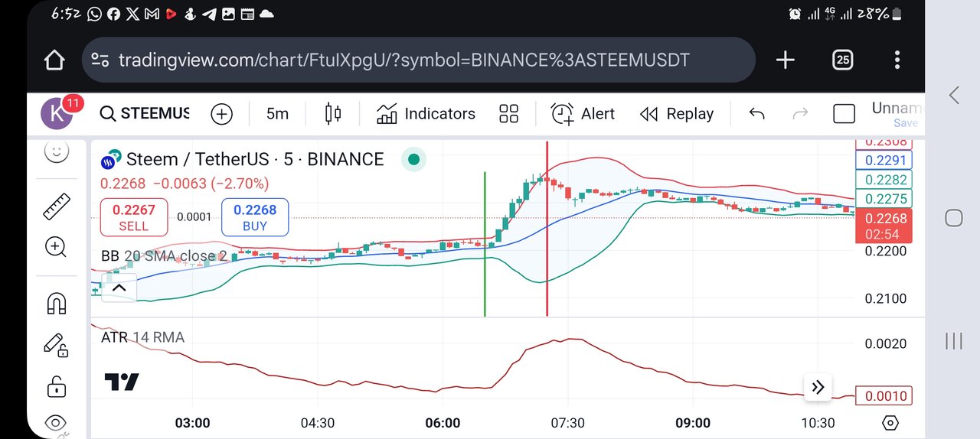Toggle hide all drawings eye icon
The height and width of the screenshot is (439, 980).
coord(56,422)
